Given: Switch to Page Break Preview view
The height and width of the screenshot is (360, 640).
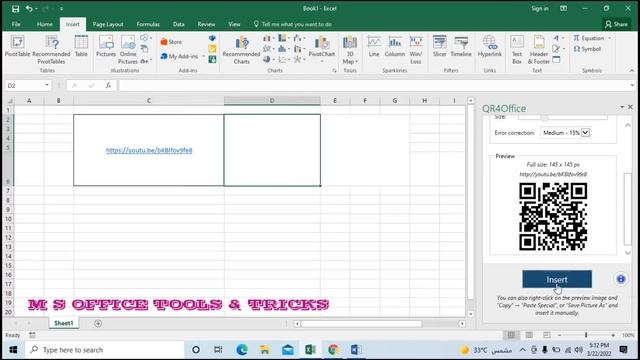Looking at the screenshot, I should 547,335.
